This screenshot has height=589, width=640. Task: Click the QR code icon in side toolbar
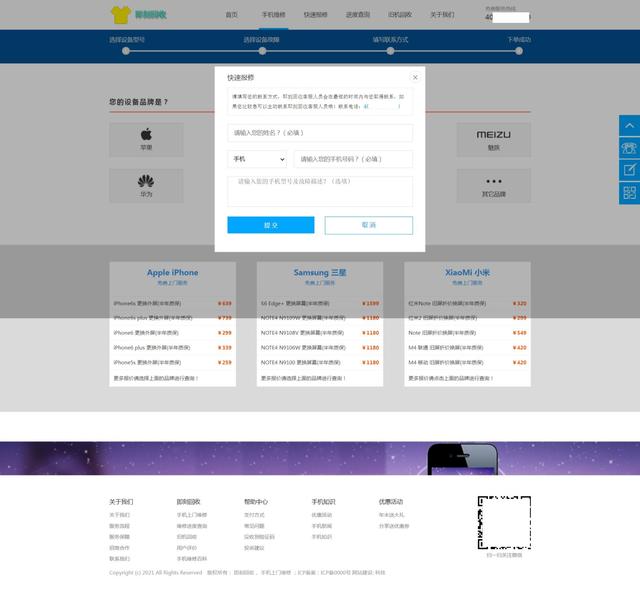(x=629, y=193)
